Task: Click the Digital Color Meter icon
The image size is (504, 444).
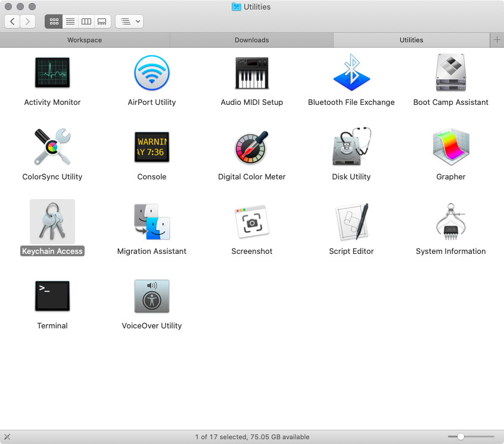Action: tap(252, 147)
